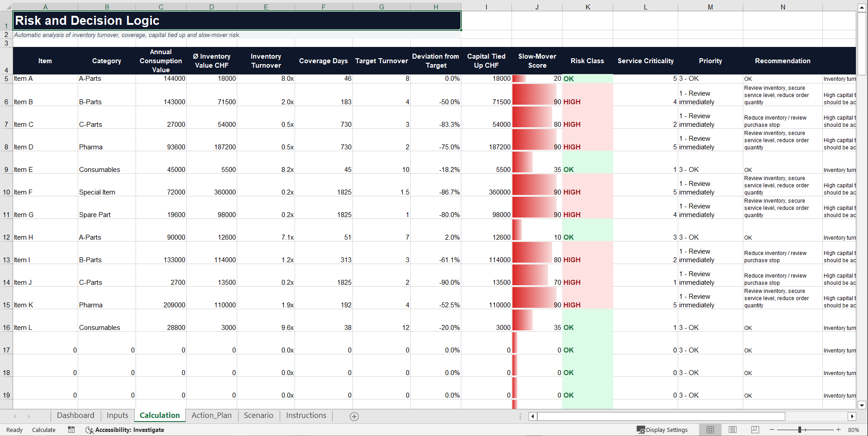
Task: Click the 'Risk and Decision Logic' title cell
Action: click(x=237, y=20)
